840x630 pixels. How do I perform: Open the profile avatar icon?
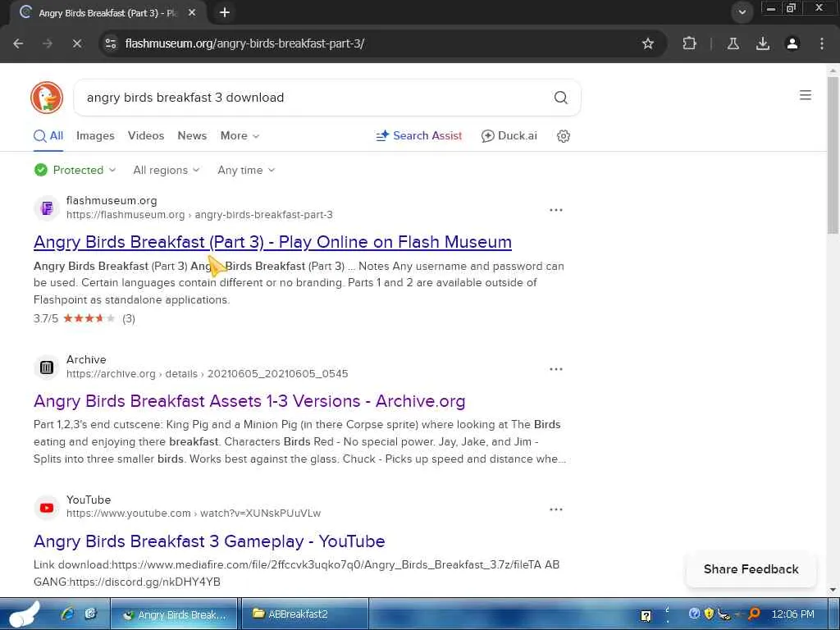792,44
